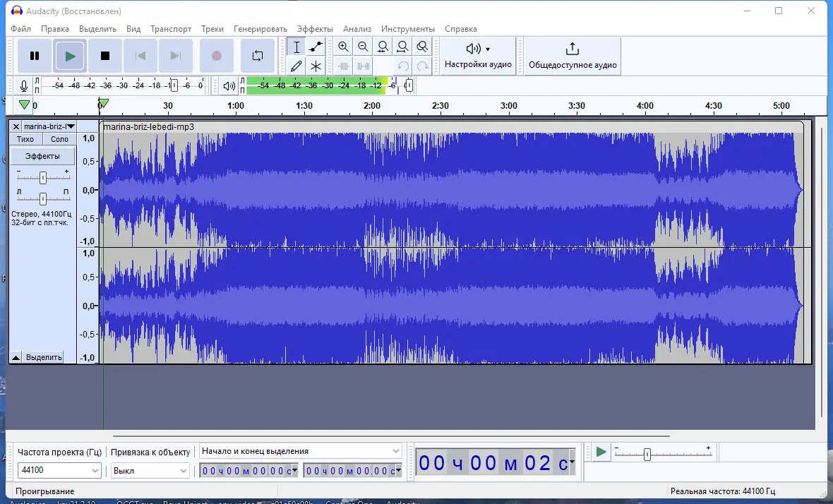Click Trim audio outside selection icon
833x504 pixels.
(344, 66)
